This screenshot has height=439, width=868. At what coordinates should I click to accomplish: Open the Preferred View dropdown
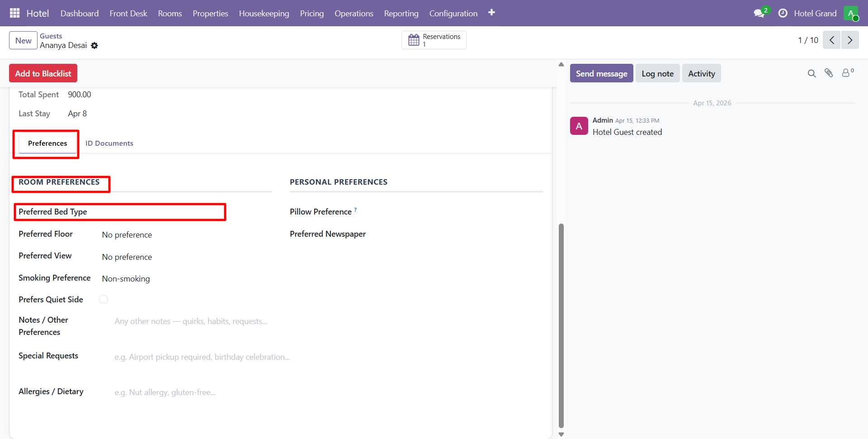(181, 257)
